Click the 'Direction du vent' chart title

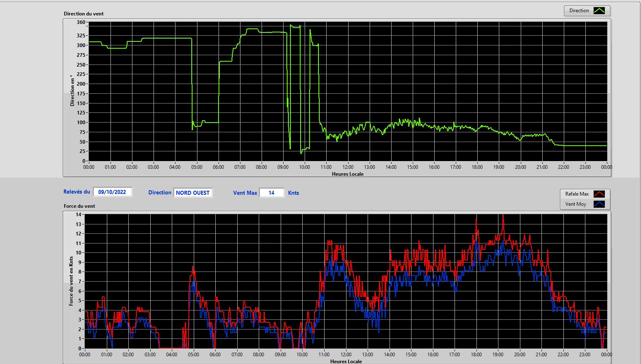pyautogui.click(x=84, y=13)
